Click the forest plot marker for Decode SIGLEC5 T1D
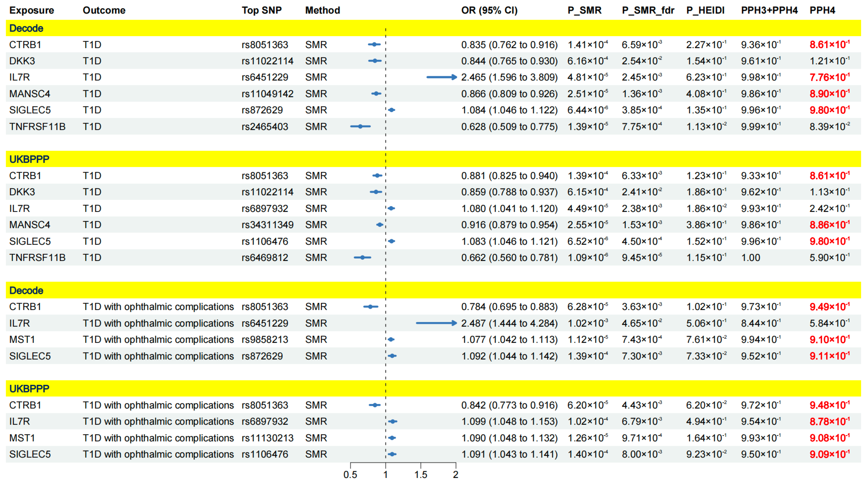Screen dimensions: 868x483 click(x=392, y=110)
